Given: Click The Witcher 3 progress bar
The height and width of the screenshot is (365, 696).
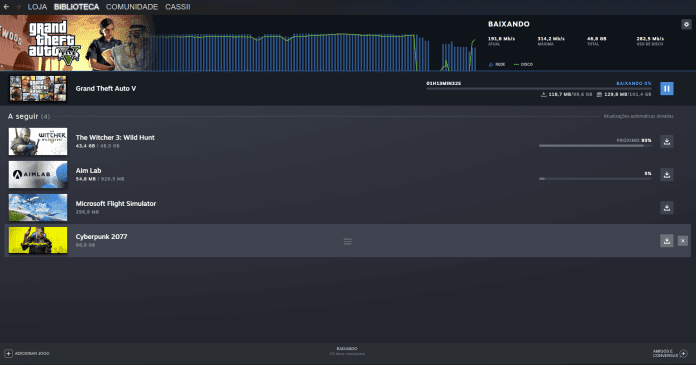Looking at the screenshot, I should [x=595, y=146].
